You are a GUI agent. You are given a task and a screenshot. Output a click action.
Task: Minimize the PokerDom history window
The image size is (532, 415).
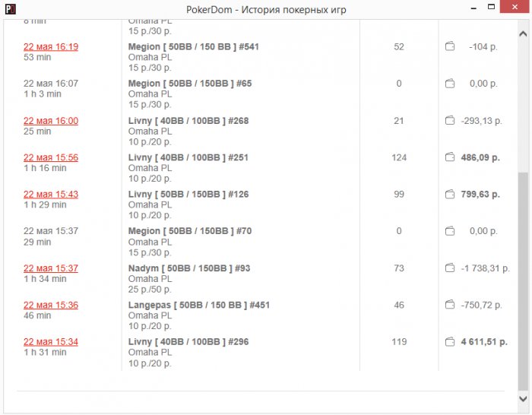point(473,8)
